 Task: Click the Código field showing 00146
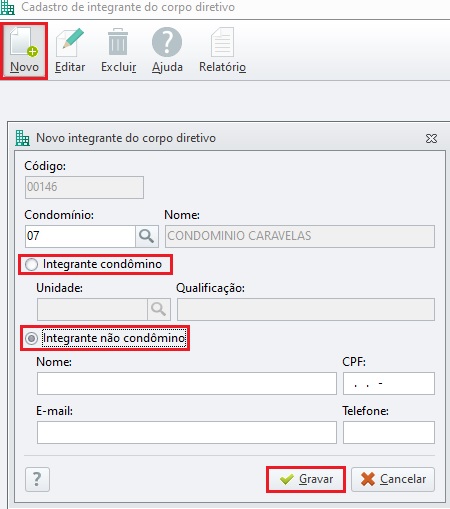click(84, 187)
